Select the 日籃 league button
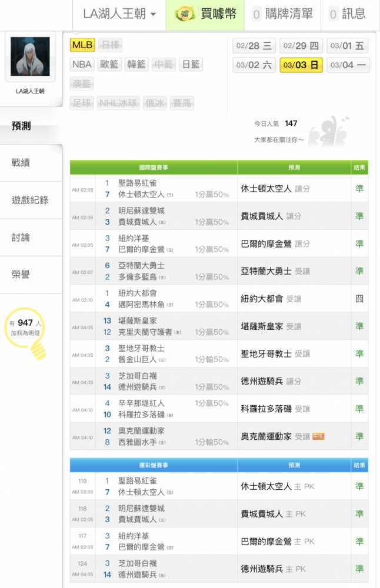This screenshot has height=588, width=380. pos(191,64)
